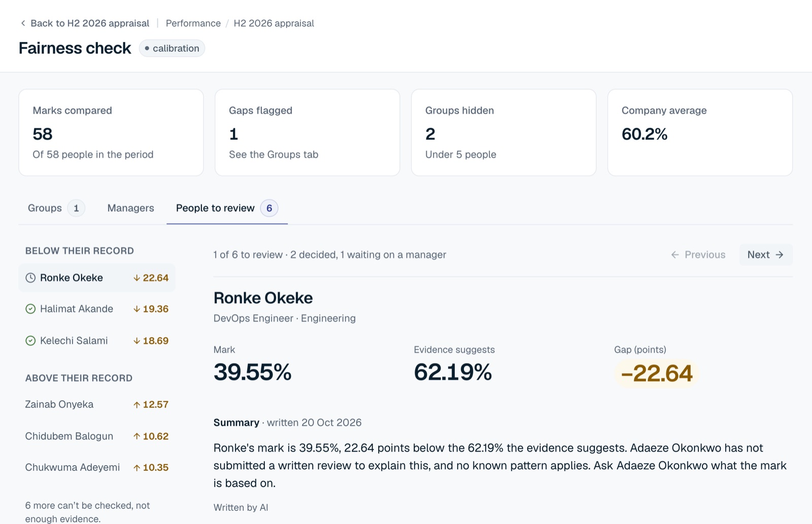812x524 pixels.
Task: Click the Gaps flagged card
Action: (x=308, y=133)
